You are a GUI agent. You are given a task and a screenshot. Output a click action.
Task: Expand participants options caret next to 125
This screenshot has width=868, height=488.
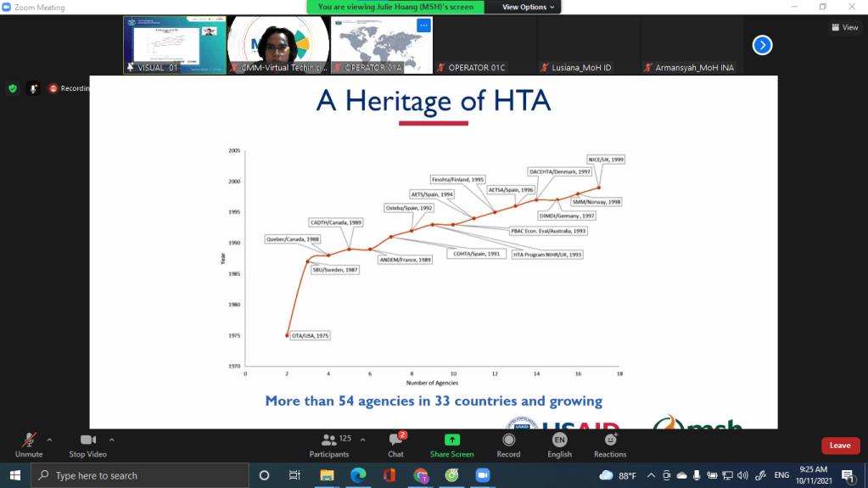pos(362,440)
